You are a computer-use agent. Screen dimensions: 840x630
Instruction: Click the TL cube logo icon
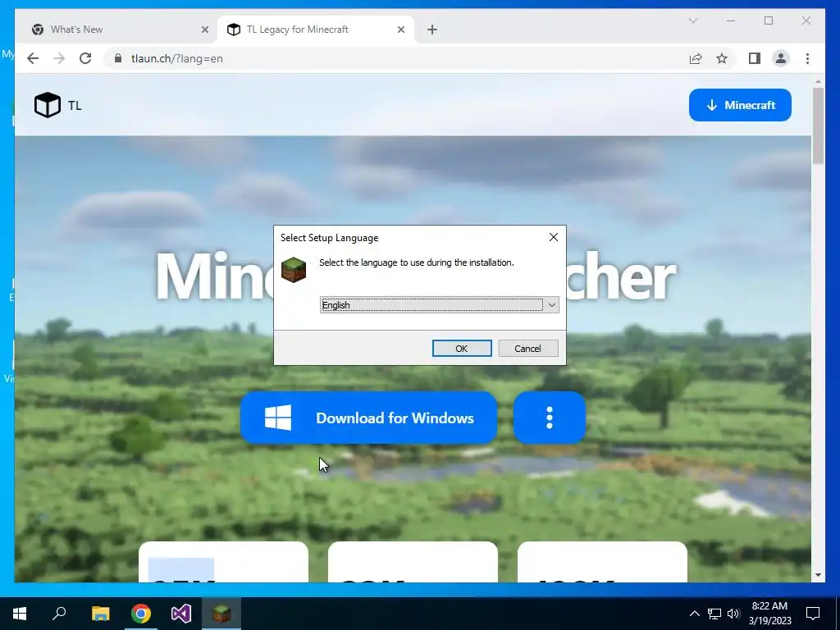click(x=47, y=105)
